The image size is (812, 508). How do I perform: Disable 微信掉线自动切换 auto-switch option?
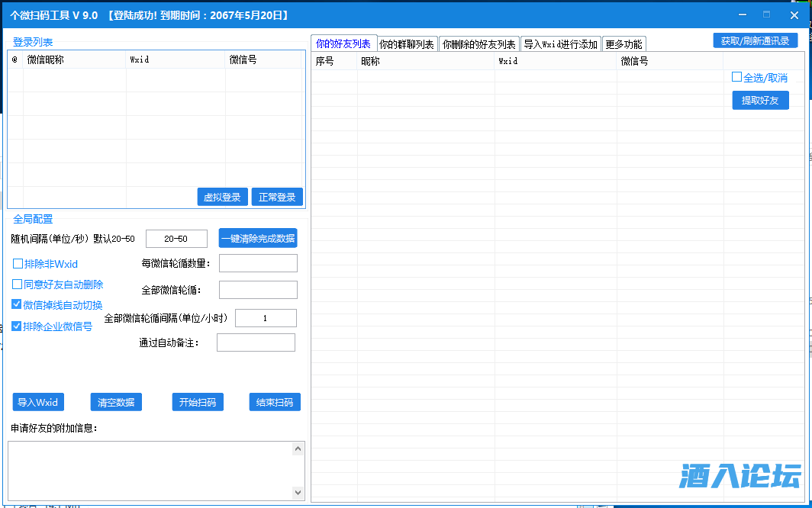pyautogui.click(x=18, y=304)
